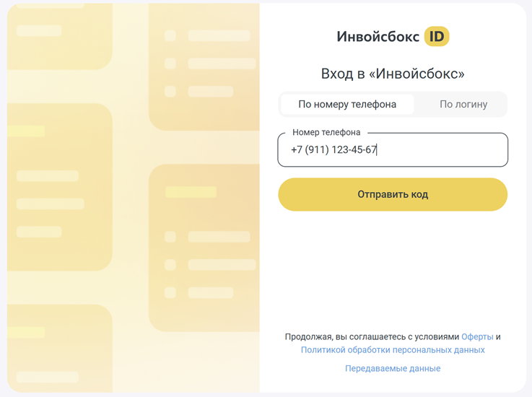
Task: Click first square placeholder in lower middle card
Action: coord(170,237)
